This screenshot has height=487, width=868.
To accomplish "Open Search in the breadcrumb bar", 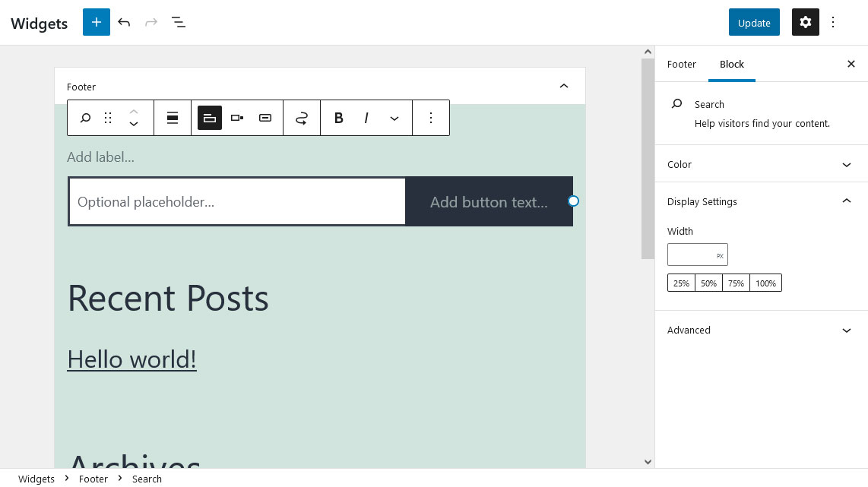I will pos(147,479).
